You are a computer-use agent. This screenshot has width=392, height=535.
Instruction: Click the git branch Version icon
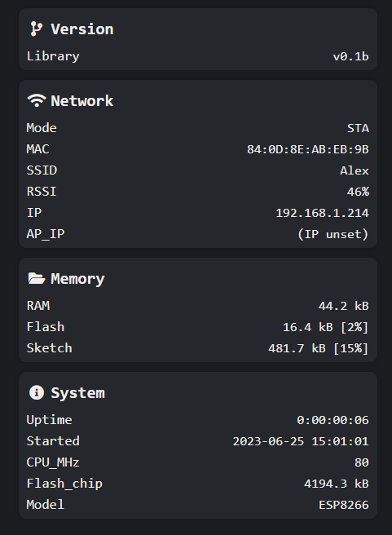(x=37, y=29)
